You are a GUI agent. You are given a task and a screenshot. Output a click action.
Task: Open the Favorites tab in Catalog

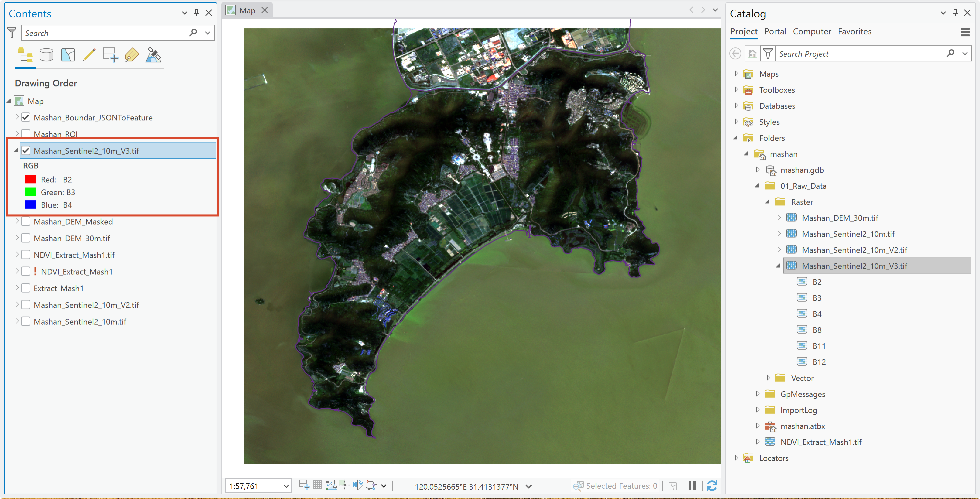(x=854, y=32)
